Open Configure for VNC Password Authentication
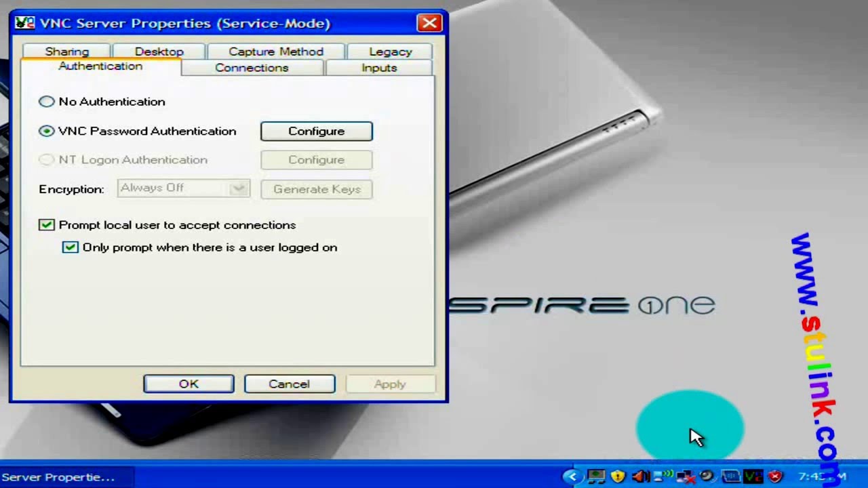 tap(316, 131)
